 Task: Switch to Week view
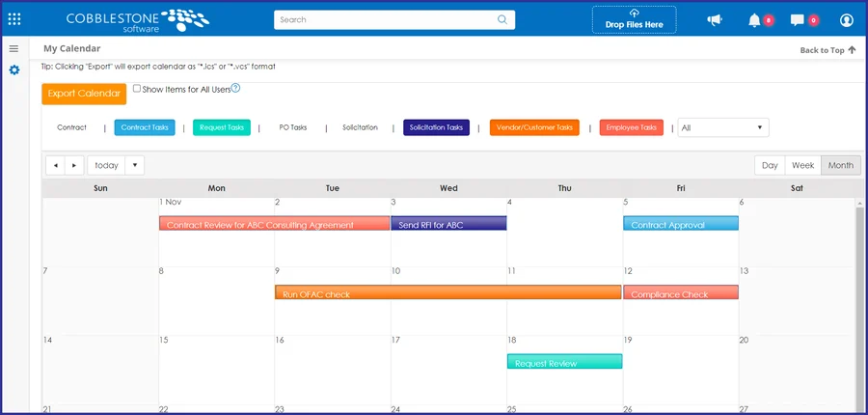(802, 165)
